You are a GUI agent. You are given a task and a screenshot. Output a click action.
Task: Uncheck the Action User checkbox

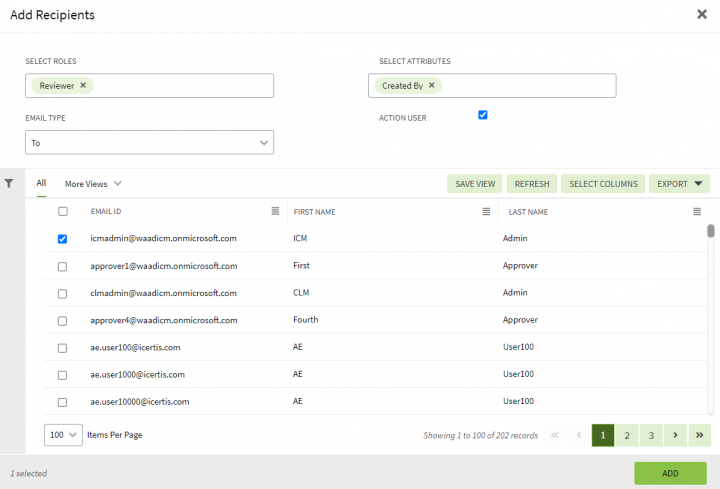point(483,115)
